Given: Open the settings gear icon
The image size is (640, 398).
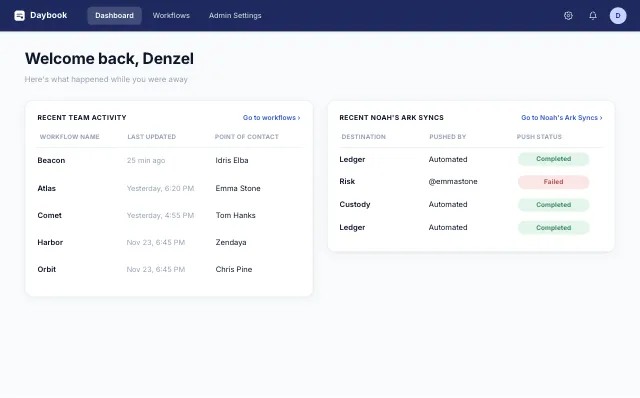Looking at the screenshot, I should tap(568, 16).
